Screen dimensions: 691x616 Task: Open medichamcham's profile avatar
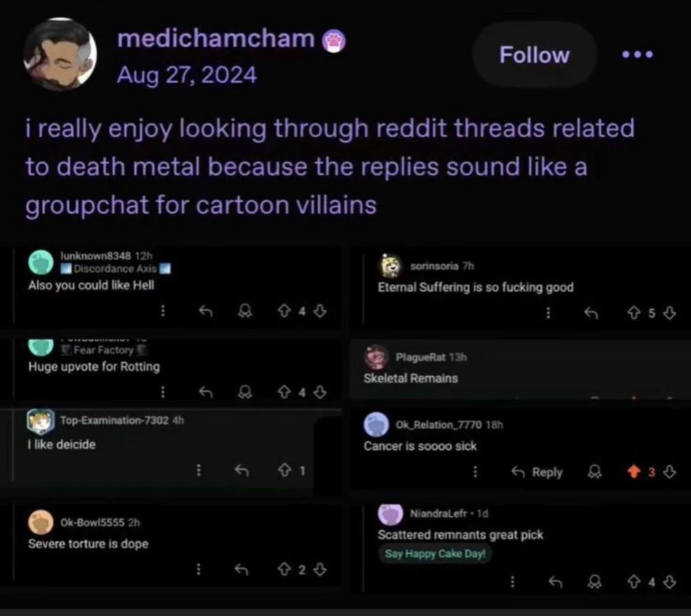(x=60, y=55)
